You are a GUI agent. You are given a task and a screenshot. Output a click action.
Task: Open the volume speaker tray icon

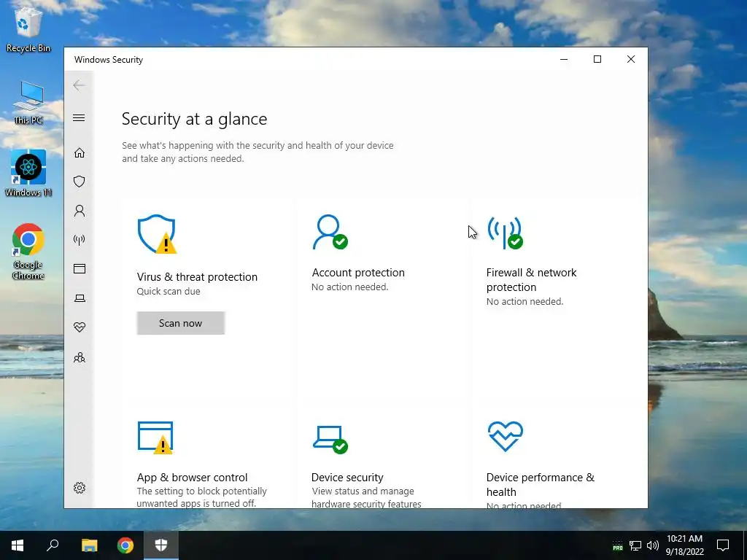[x=653, y=545]
